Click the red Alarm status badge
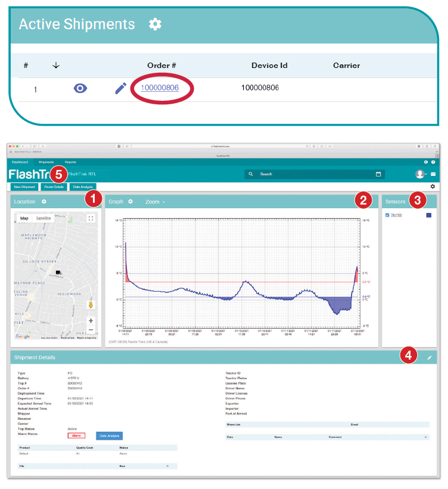 click(x=76, y=436)
